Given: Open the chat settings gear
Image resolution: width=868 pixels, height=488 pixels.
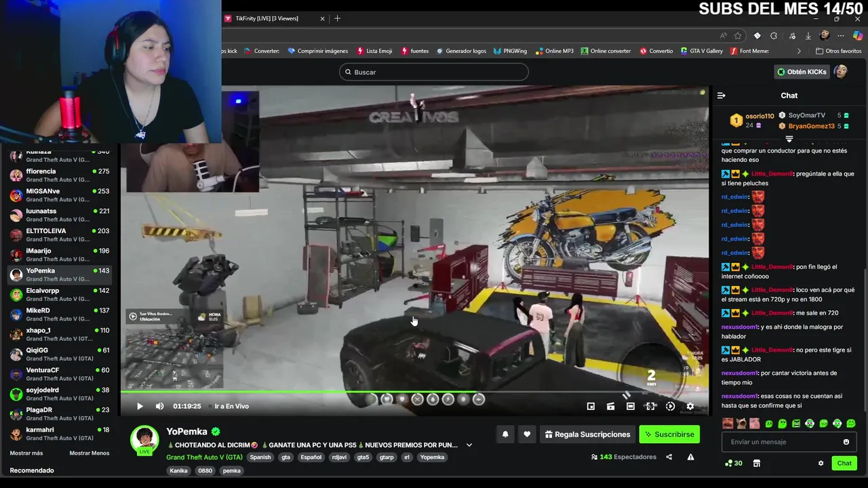Looking at the screenshot, I should [821, 464].
